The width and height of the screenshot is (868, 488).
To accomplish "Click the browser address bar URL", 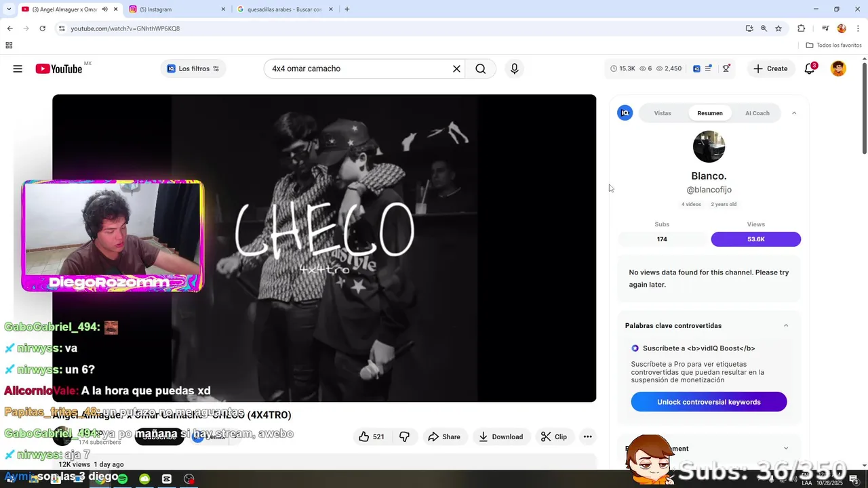I will (x=125, y=28).
